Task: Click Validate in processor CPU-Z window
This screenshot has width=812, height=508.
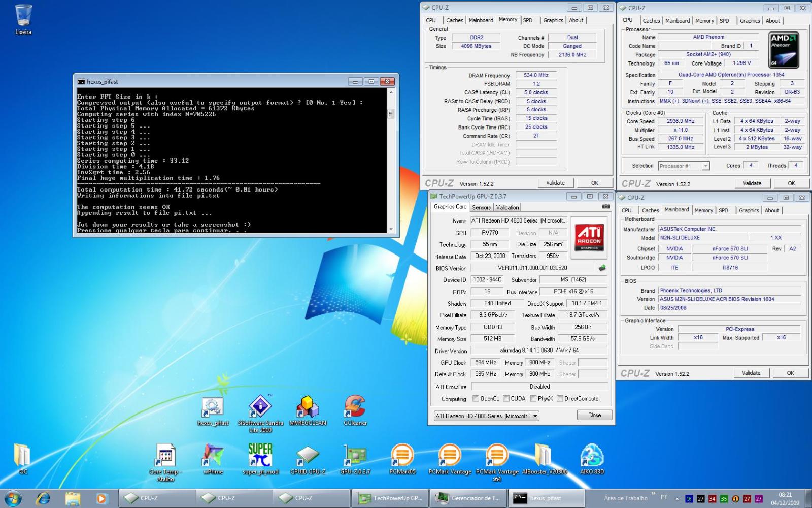Action: pyautogui.click(x=752, y=183)
